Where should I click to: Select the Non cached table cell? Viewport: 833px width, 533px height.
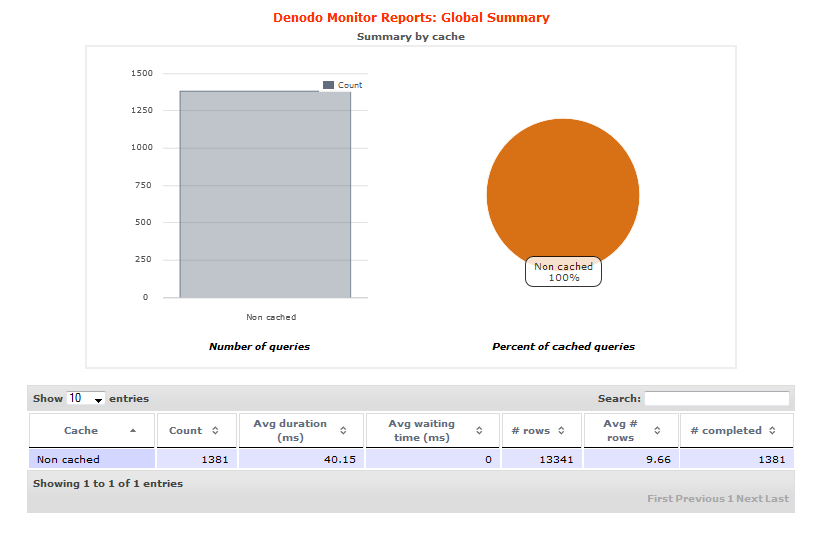(92, 459)
